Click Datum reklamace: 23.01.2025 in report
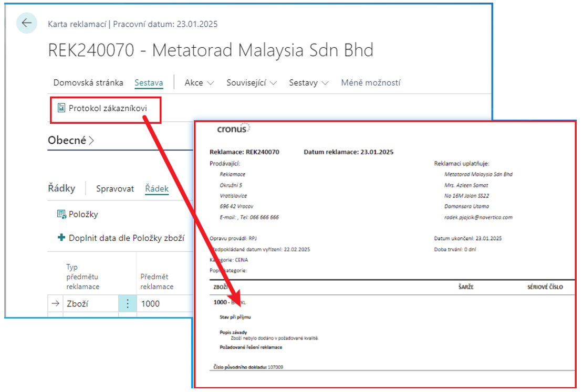The image size is (583, 392). 348,152
